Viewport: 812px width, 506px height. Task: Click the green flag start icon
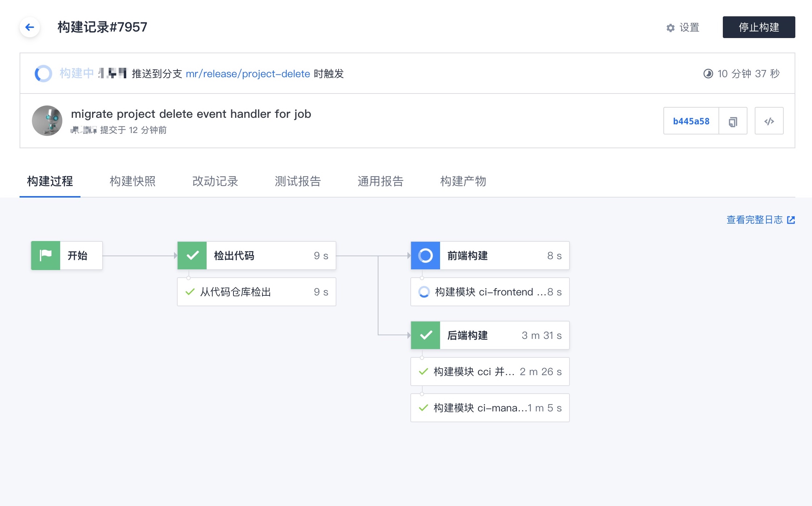tap(46, 256)
